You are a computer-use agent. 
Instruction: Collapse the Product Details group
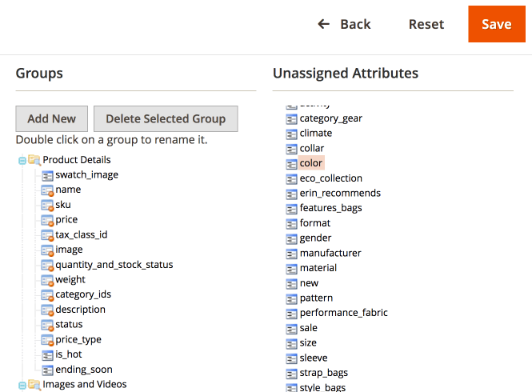(22, 161)
